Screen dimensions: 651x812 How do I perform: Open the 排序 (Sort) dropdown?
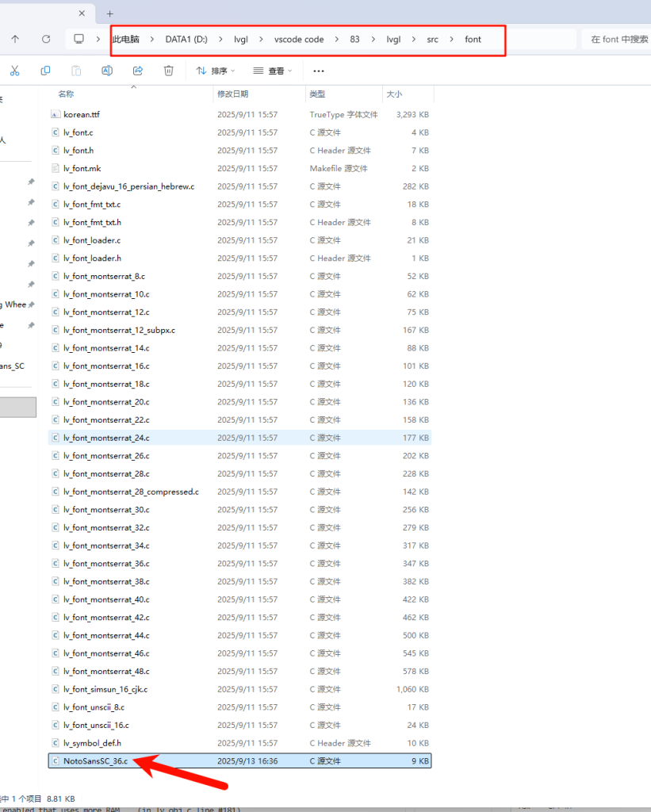coord(216,71)
